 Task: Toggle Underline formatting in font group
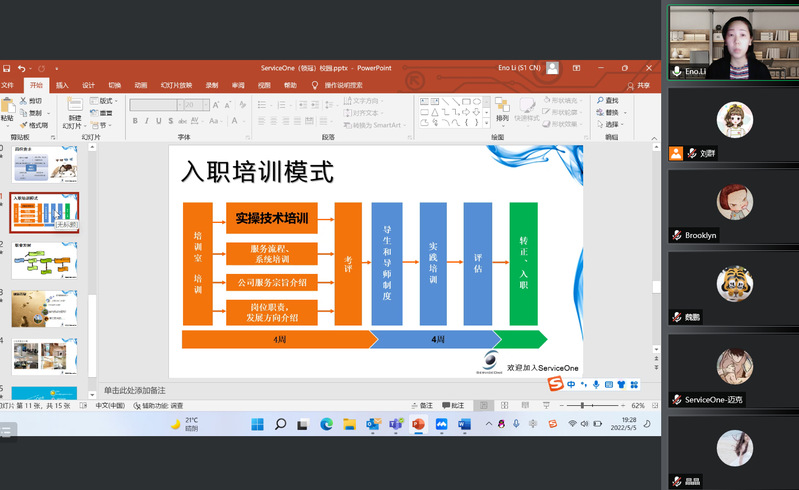pyautogui.click(x=159, y=121)
